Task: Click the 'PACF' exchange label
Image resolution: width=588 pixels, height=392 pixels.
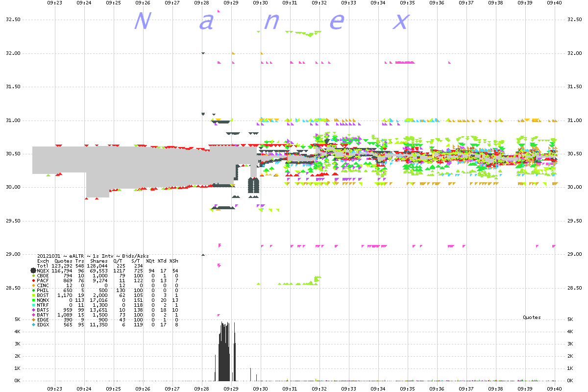Action: [x=43, y=281]
